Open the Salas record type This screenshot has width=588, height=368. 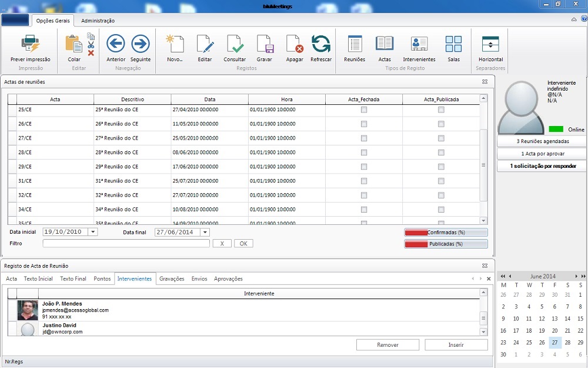453,44
